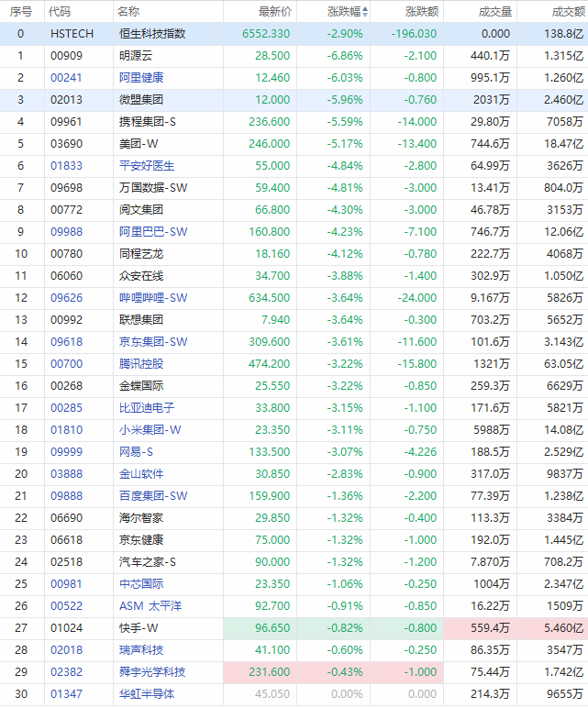This screenshot has width=588, height=708.
Task: Select the 海尔智家 row name
Action: point(141,518)
